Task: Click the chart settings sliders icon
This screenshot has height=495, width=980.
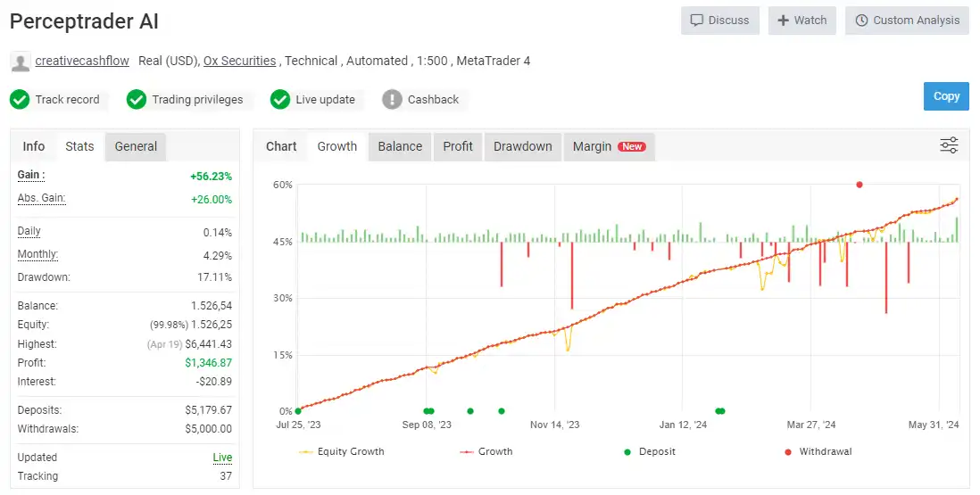Action: [949, 145]
